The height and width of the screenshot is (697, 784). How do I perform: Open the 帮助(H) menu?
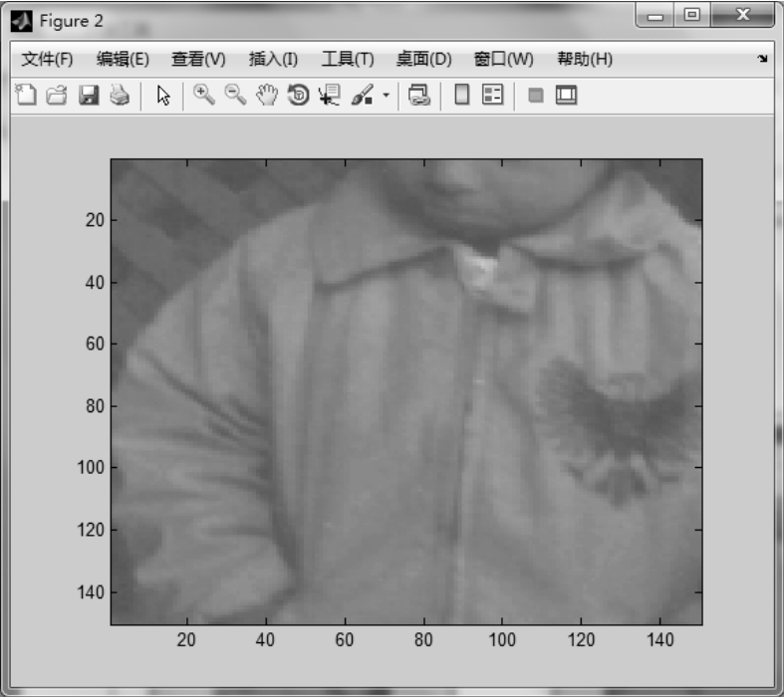(585, 59)
